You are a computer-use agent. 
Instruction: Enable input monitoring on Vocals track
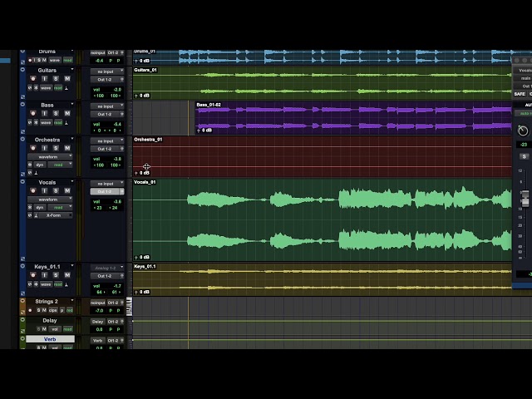click(44, 190)
